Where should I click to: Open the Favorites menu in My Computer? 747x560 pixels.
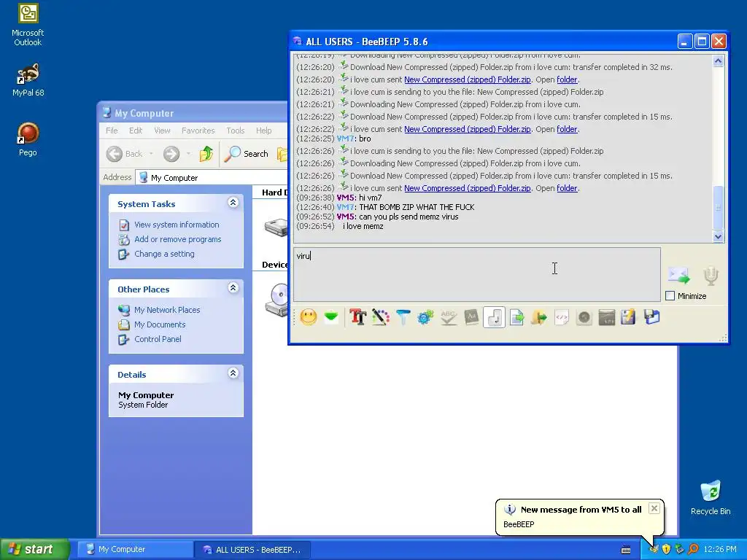198,131
